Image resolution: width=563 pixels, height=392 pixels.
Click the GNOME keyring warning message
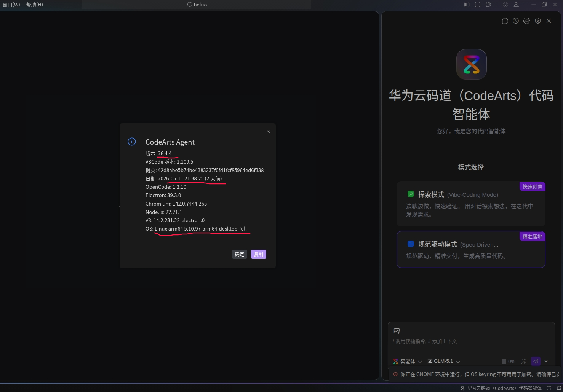tap(479, 374)
